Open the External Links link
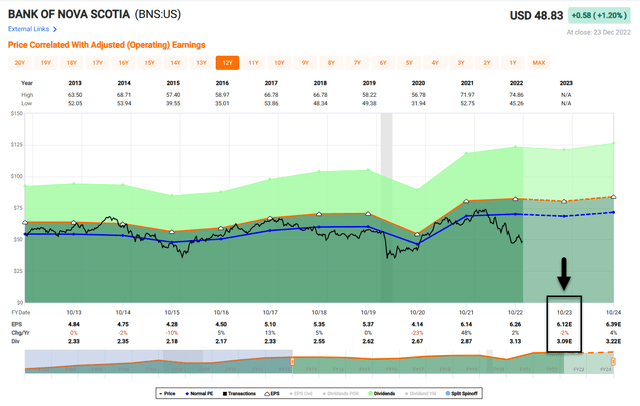640x406 pixels. click(x=28, y=29)
